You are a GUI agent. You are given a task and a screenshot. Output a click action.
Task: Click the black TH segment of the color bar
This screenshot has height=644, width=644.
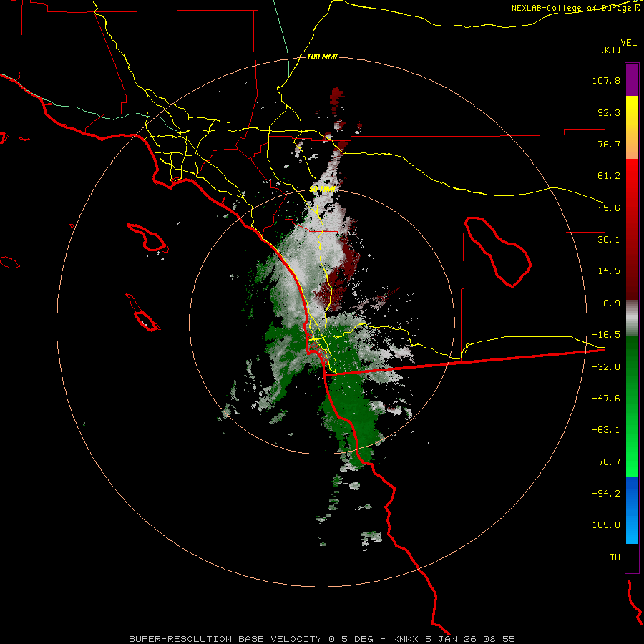click(x=632, y=557)
